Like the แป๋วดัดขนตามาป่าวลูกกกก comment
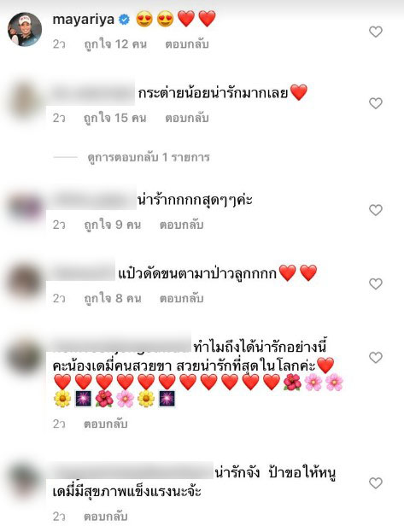The image size is (404, 532). click(x=376, y=284)
